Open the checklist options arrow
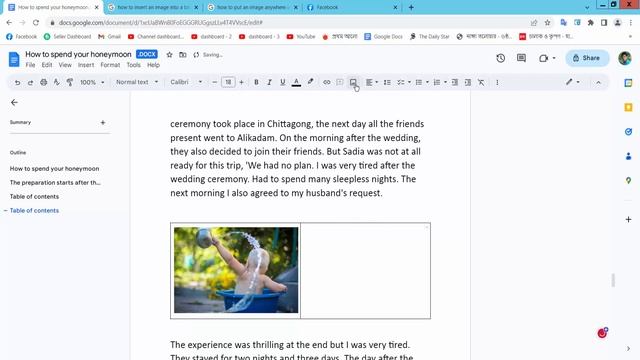640x360 pixels. click(x=409, y=82)
